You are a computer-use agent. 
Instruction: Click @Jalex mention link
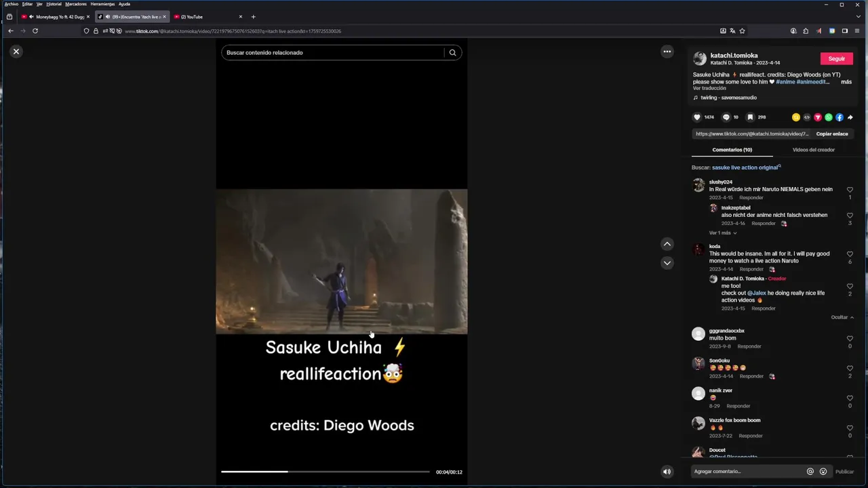pyautogui.click(x=757, y=293)
